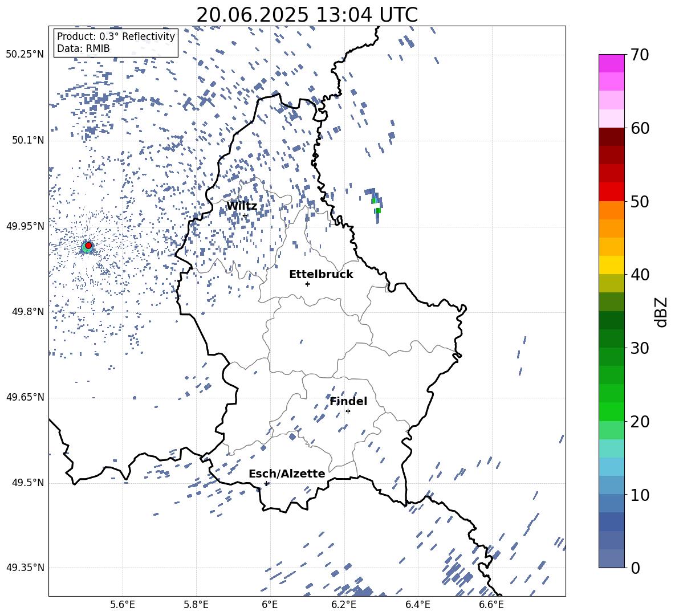The image size is (675, 616).
Task: Click the bright red 50 dBZ colorbar segment
Action: pos(611,192)
